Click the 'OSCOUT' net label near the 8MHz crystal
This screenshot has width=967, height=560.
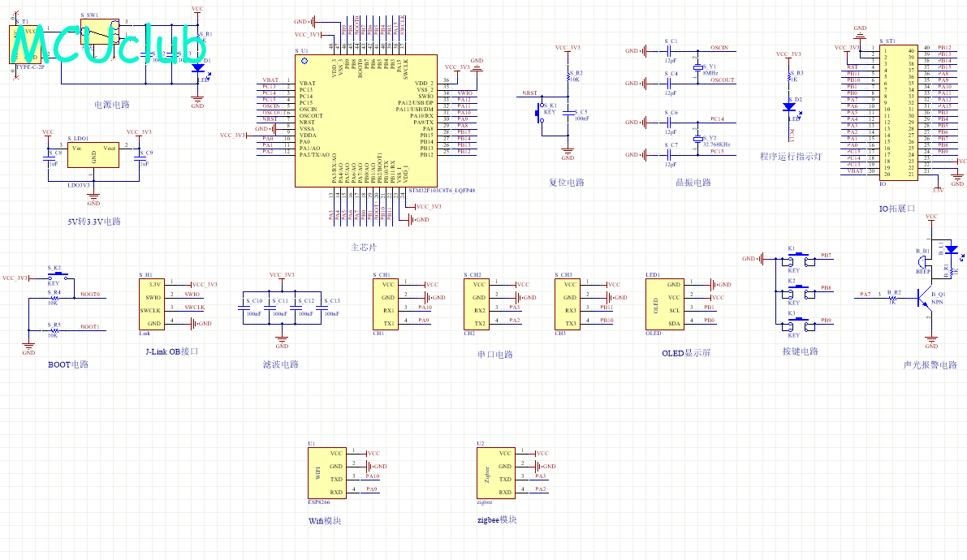click(722, 80)
